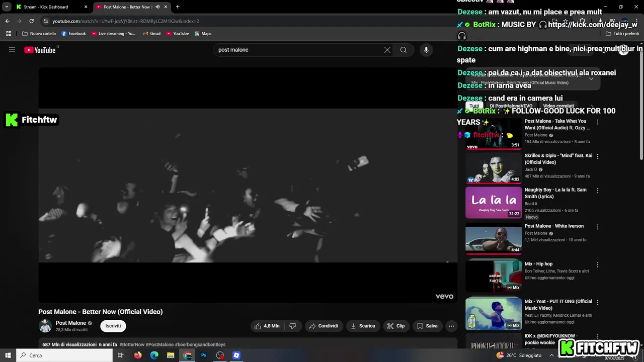Focus the browser address bar URL
This screenshot has height=362, width=644.
click(126, 21)
